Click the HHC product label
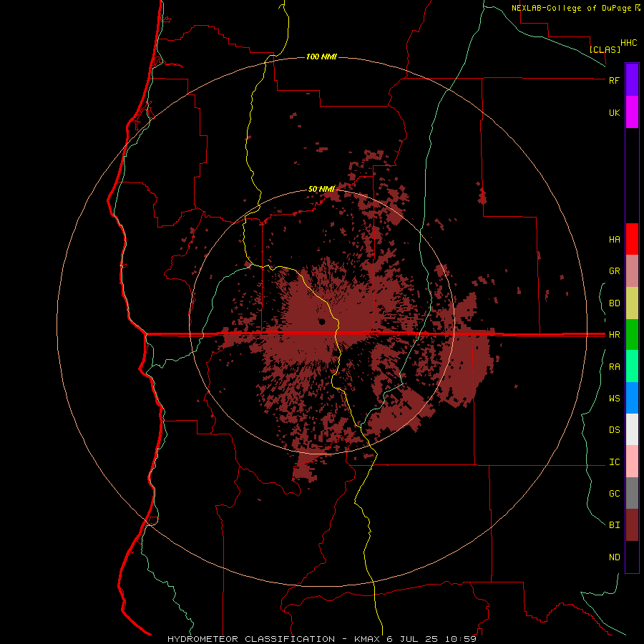The height and width of the screenshot is (644, 644). (x=629, y=43)
